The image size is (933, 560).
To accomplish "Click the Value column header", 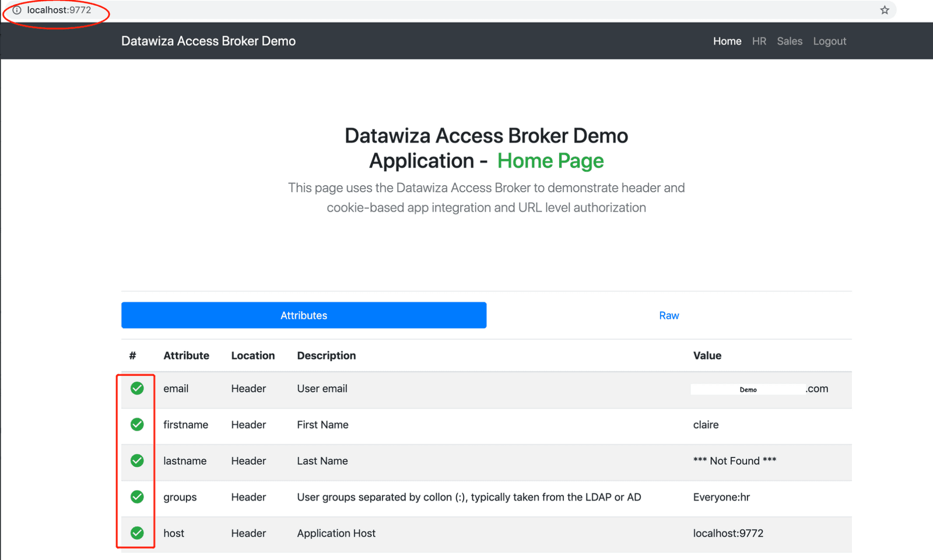I will (707, 355).
